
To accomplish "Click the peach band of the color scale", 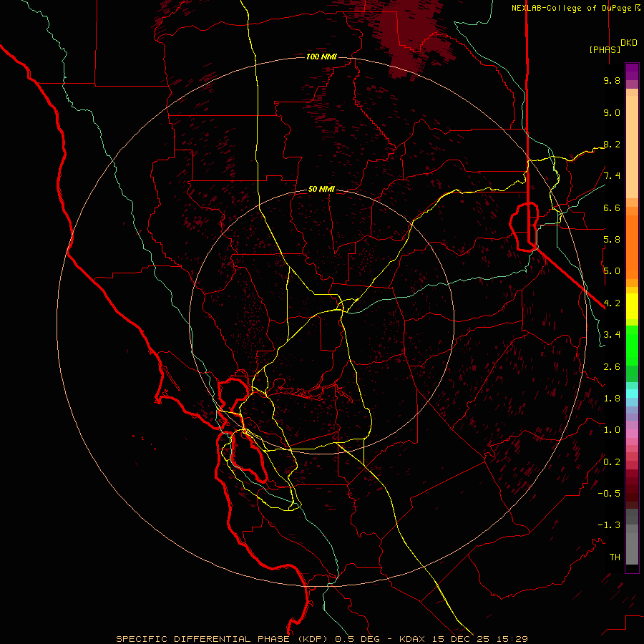I will click(x=632, y=147).
